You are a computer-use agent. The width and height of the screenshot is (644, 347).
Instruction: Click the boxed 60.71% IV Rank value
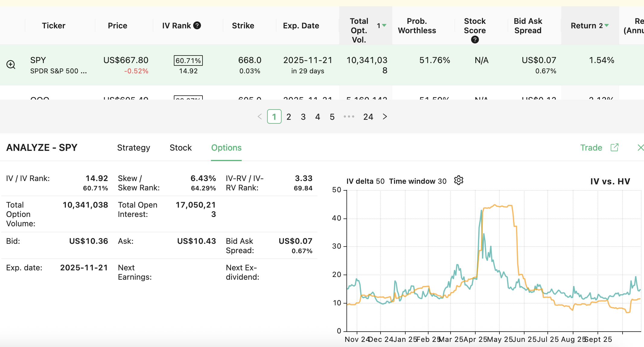pos(188,60)
